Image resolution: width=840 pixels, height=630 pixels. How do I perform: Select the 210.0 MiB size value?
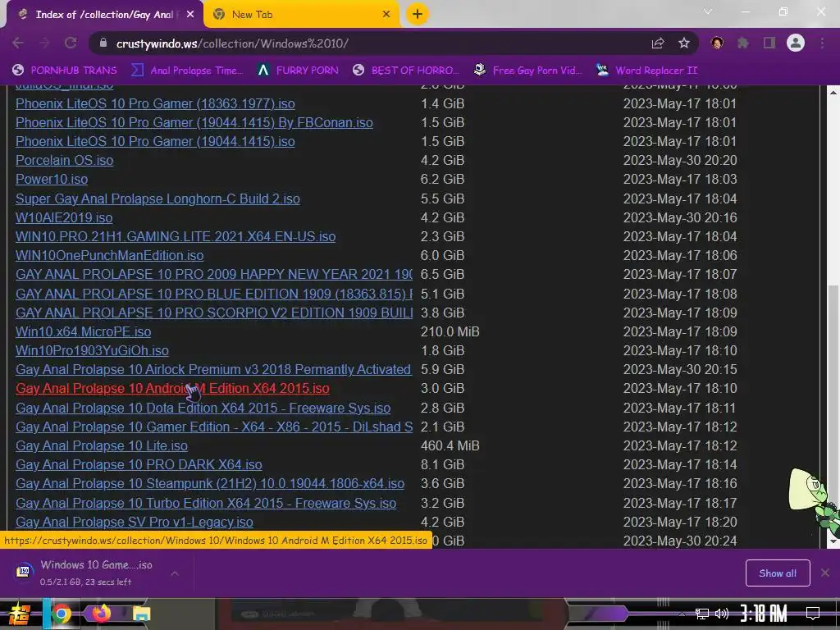tap(450, 331)
